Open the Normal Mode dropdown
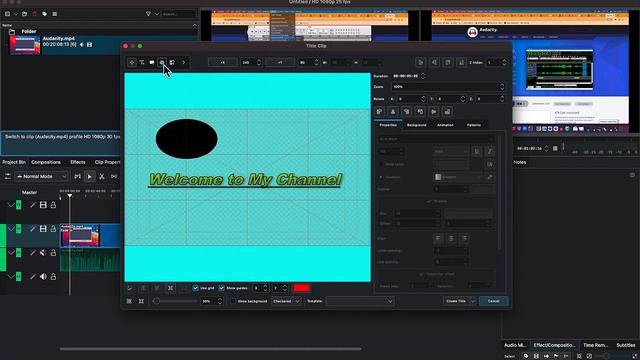The width and height of the screenshot is (640, 360). coord(41,176)
